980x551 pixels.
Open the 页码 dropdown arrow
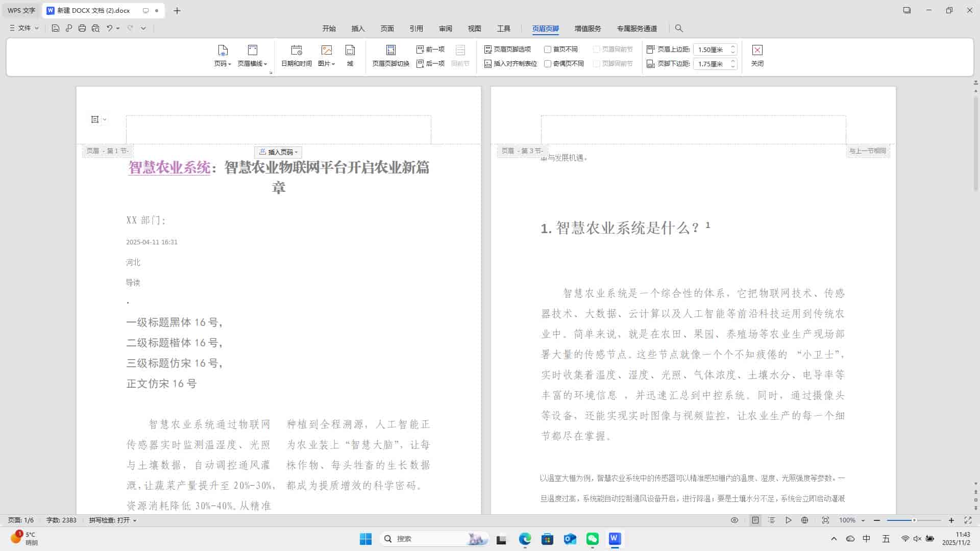click(230, 64)
